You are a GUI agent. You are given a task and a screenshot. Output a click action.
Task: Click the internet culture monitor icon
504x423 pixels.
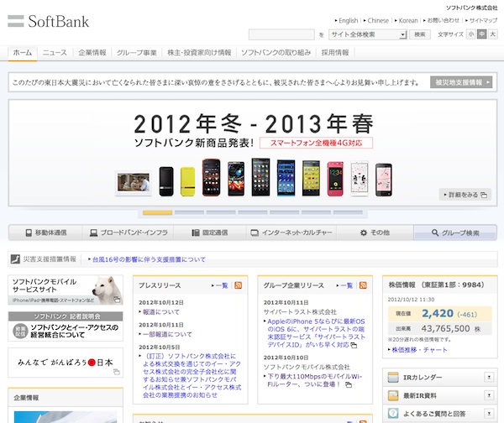point(255,232)
